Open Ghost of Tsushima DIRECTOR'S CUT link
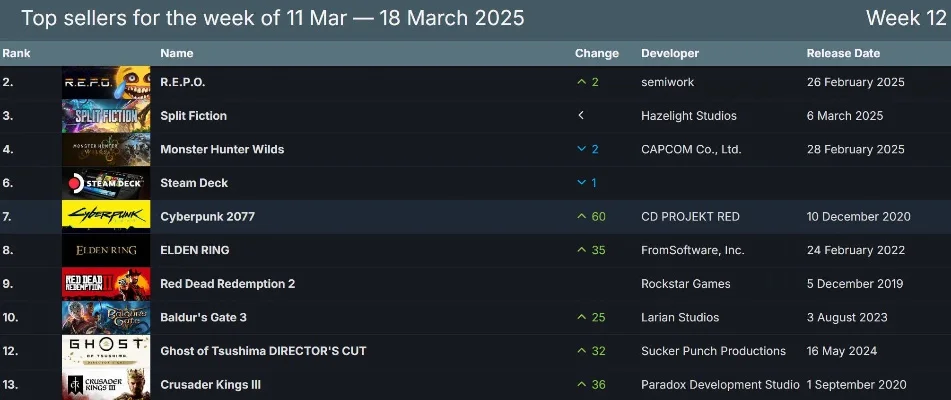The image size is (951, 400). pos(263,351)
